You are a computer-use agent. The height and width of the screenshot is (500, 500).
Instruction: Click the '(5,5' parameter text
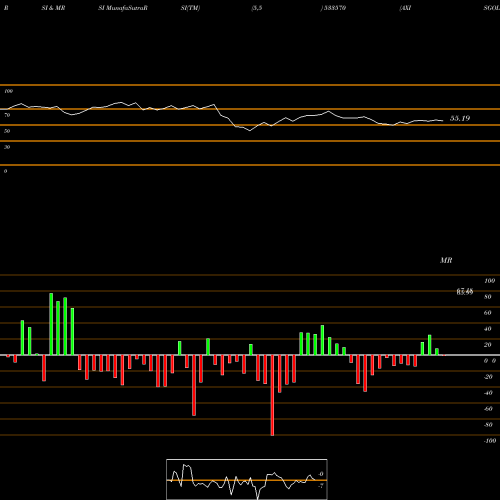tap(257, 8)
